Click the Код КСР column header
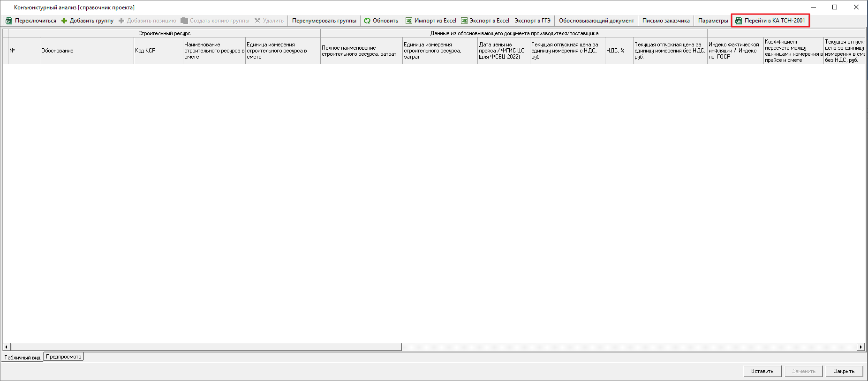This screenshot has width=868, height=381. (159, 51)
